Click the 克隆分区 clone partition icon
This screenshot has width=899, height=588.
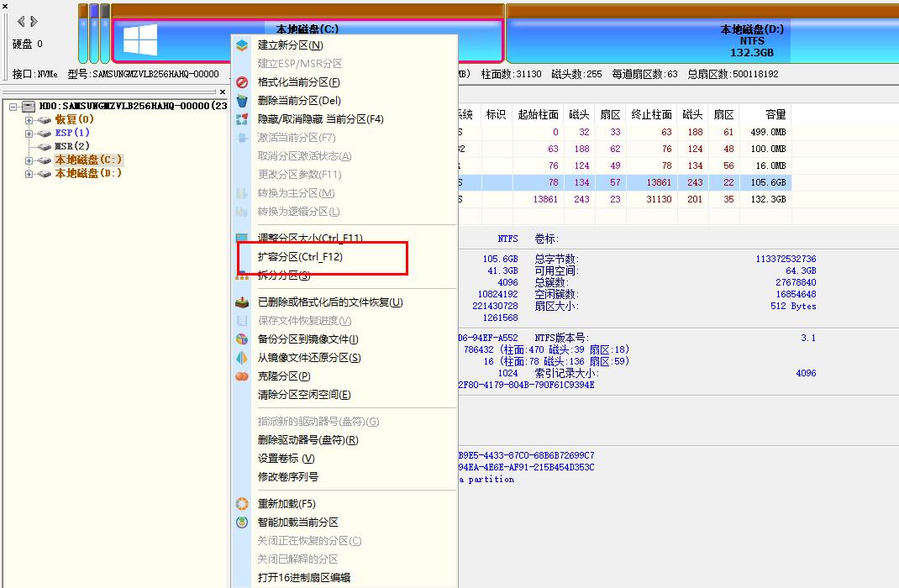click(x=241, y=375)
